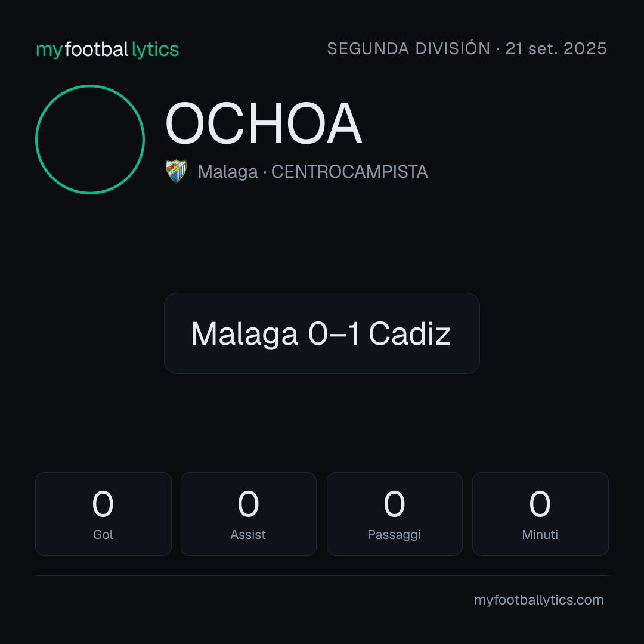Click the Malaga club crest icon

coord(176,171)
